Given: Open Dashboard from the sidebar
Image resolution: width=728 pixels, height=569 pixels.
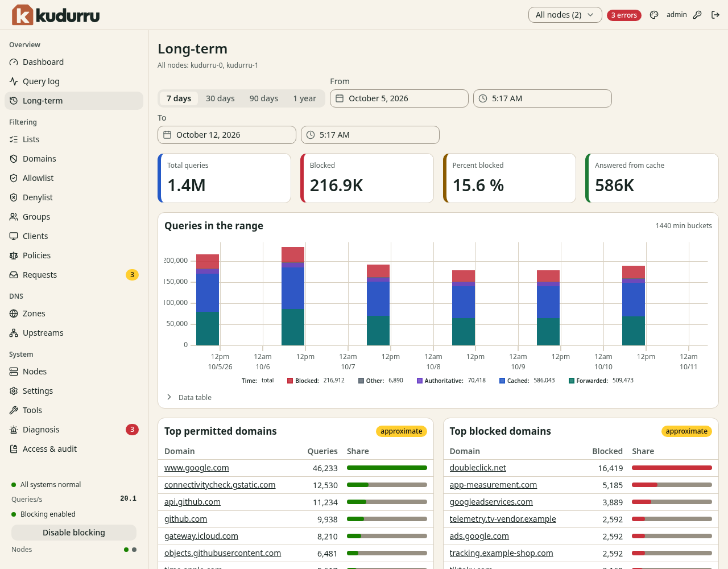Looking at the screenshot, I should click(x=74, y=62).
